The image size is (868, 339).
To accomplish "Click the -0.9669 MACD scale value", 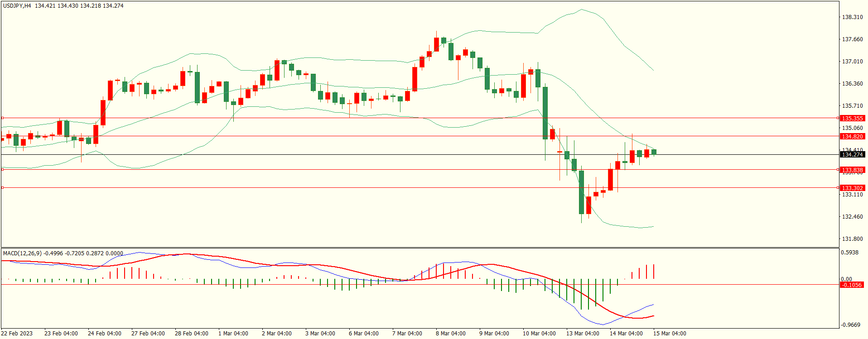I will pyautogui.click(x=850, y=325).
